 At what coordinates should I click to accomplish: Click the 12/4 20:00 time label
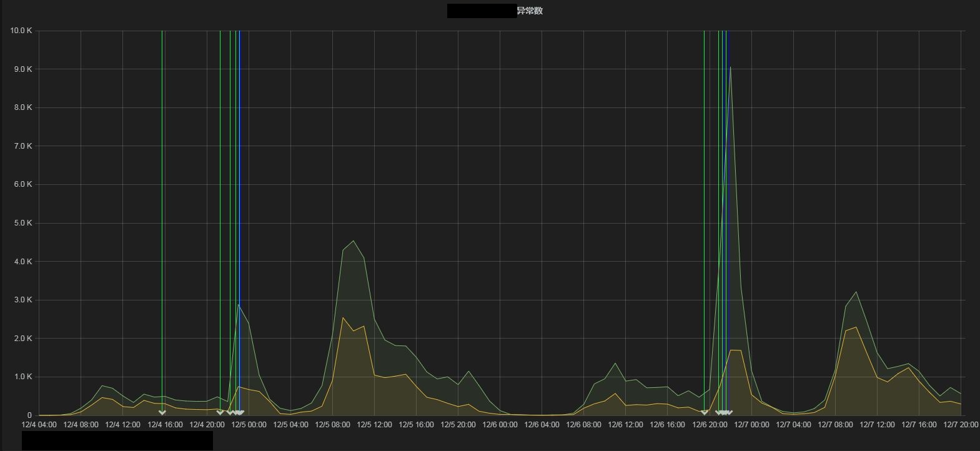point(207,425)
